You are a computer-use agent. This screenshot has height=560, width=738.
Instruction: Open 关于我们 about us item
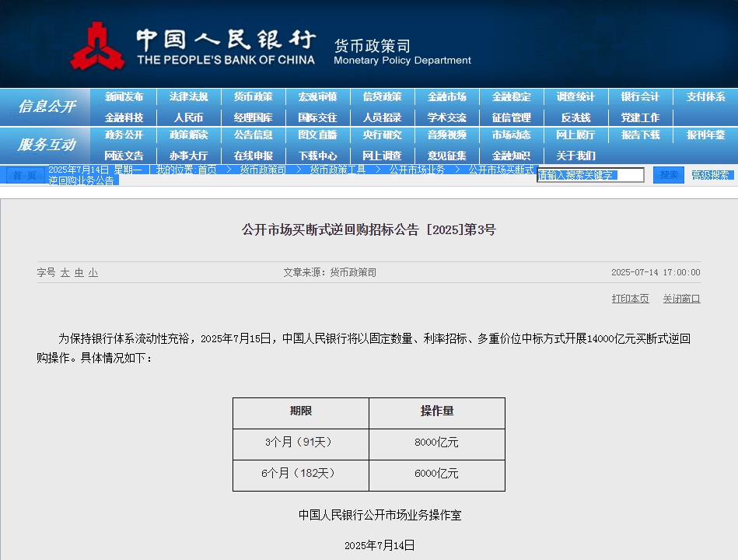point(575,156)
